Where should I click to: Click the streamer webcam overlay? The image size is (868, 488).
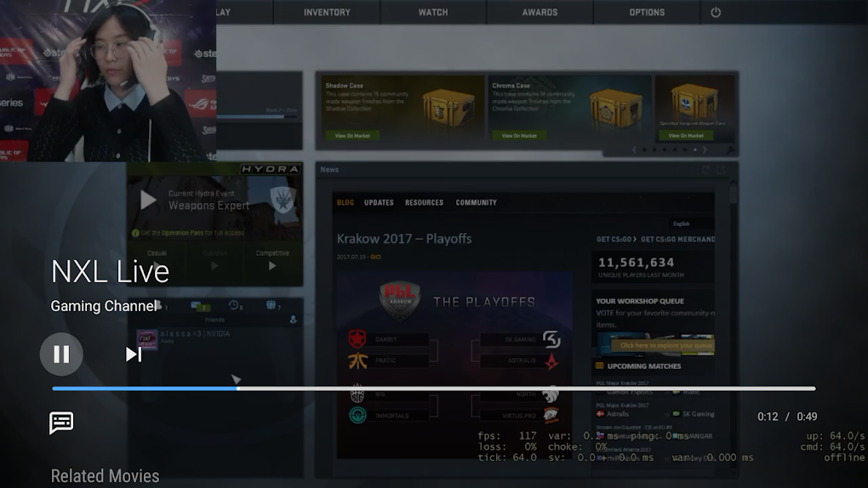point(108,81)
